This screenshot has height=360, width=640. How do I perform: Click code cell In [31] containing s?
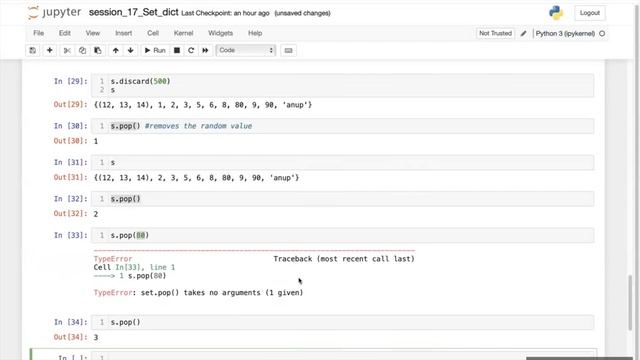point(342,162)
